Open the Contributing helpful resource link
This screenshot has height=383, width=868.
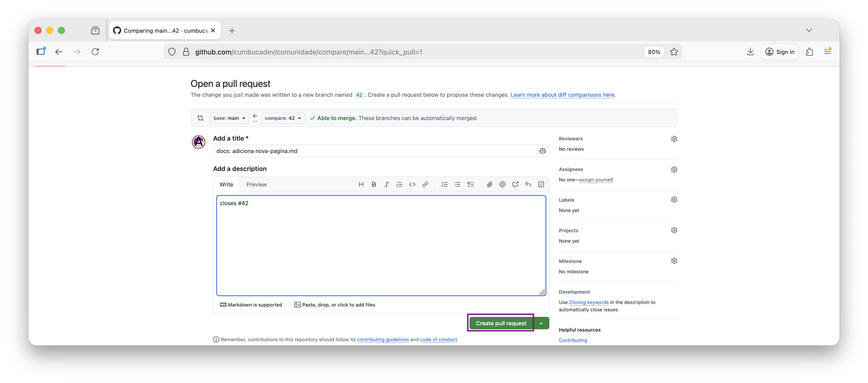coord(573,340)
